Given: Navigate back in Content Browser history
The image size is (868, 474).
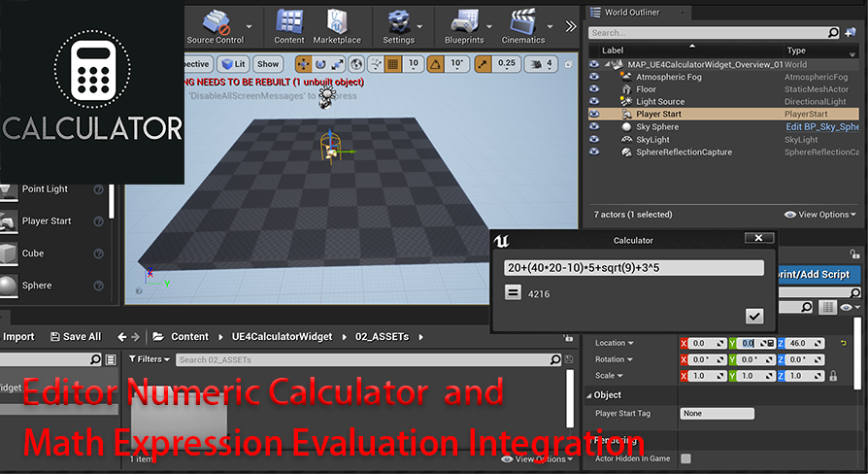Looking at the screenshot, I should (121, 337).
